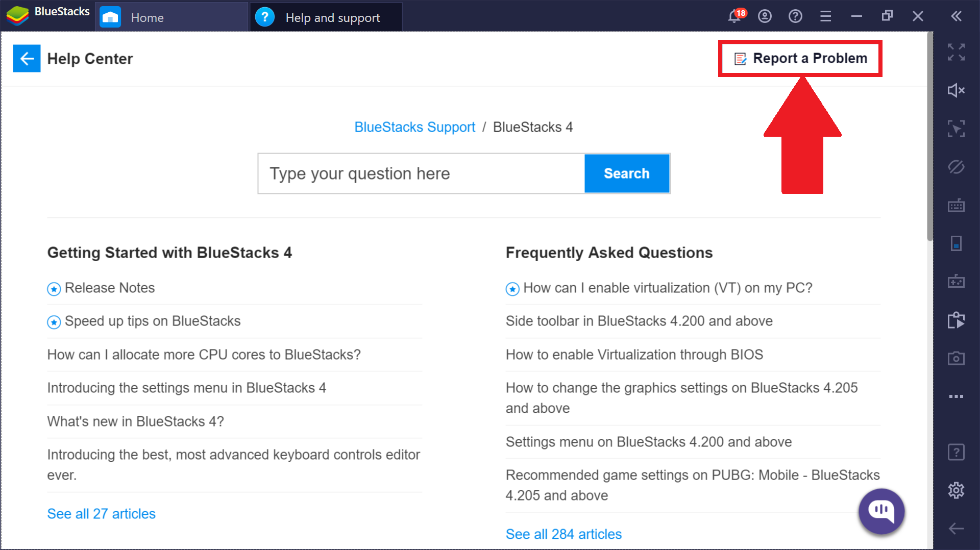980x550 pixels.
Task: Click 'See all 27 articles' link
Action: [102, 514]
